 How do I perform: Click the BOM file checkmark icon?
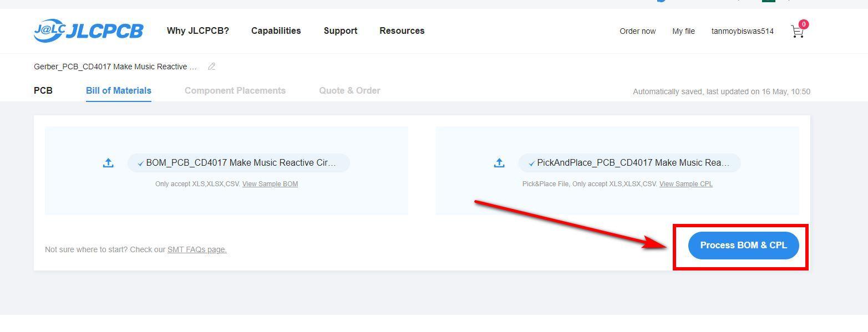[141, 164]
